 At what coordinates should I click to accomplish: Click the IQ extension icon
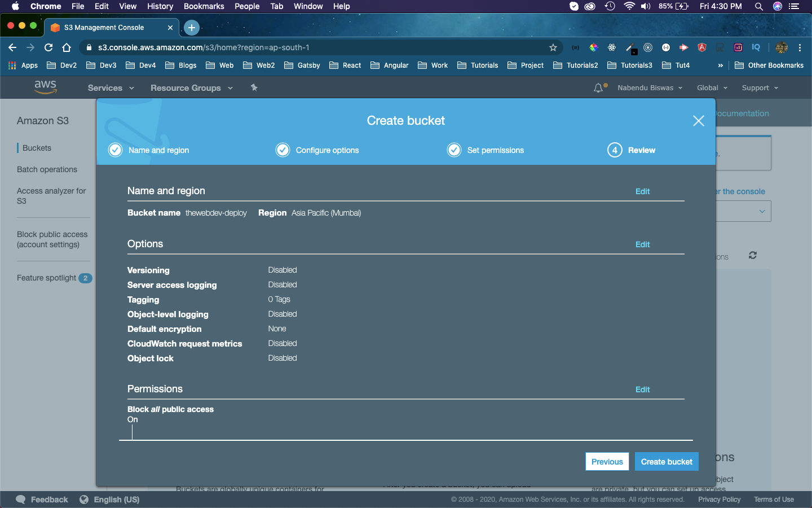756,47
